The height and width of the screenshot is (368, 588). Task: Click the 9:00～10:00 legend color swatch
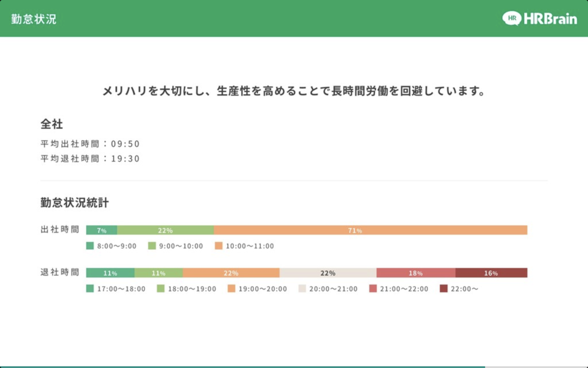(x=152, y=246)
